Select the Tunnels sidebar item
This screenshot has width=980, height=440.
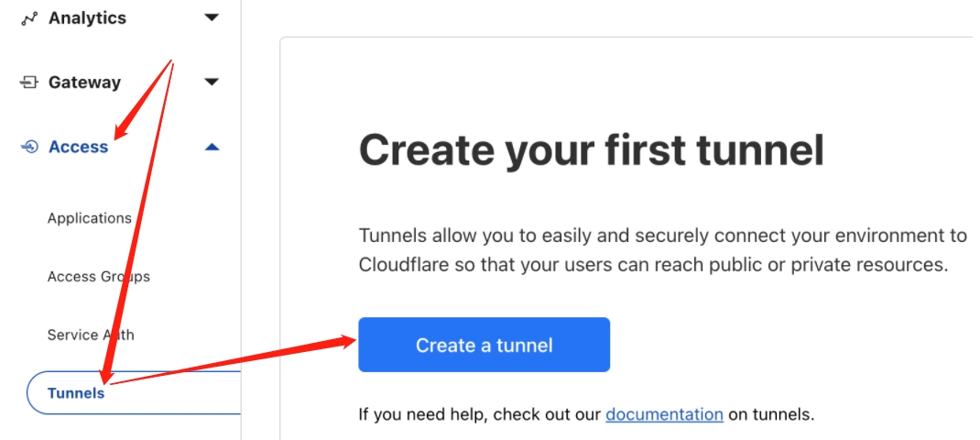(x=76, y=393)
